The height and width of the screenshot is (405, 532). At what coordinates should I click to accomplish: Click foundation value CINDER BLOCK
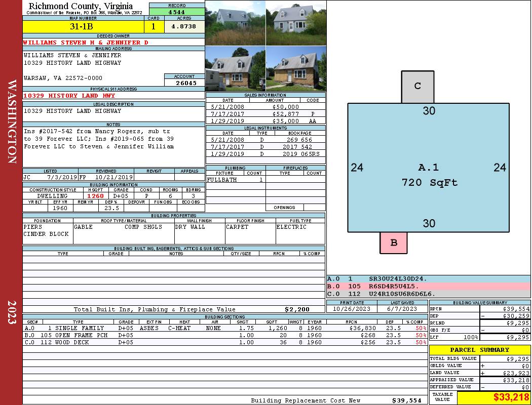click(46, 234)
